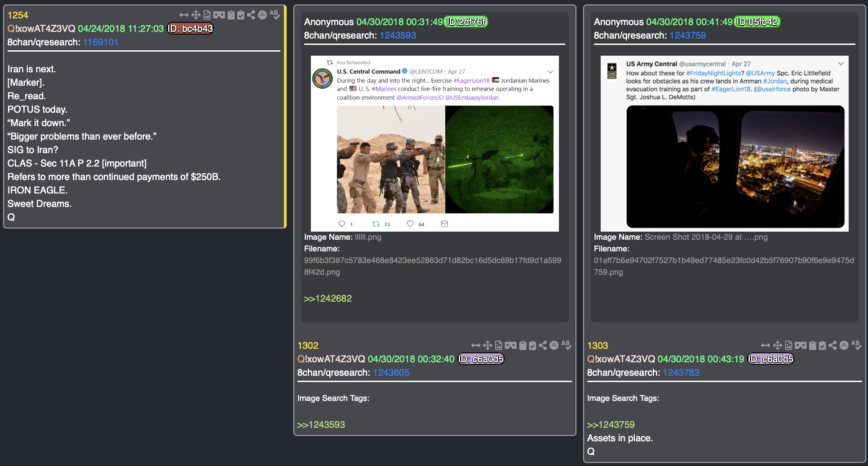Click clipboard-check icon on post 1303
The height and width of the screenshot is (466, 868).
click(822, 345)
